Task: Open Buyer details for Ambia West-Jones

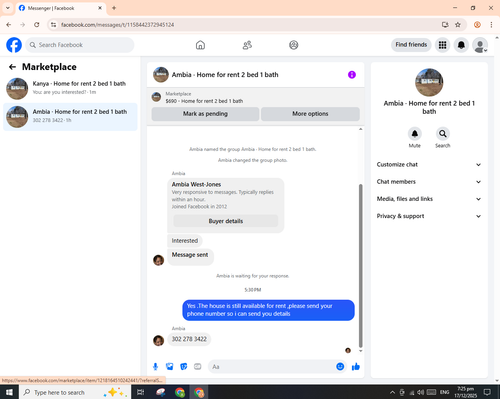Action: [x=226, y=221]
